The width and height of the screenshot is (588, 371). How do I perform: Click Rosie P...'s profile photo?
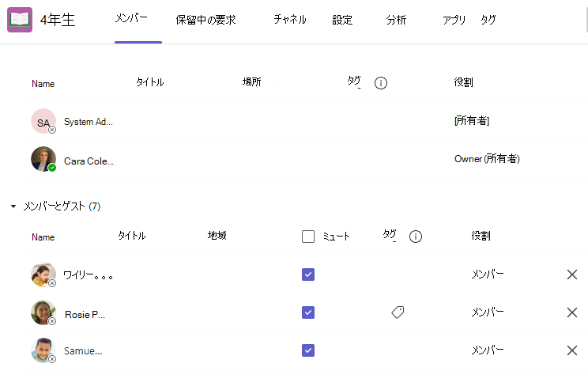pyautogui.click(x=43, y=312)
